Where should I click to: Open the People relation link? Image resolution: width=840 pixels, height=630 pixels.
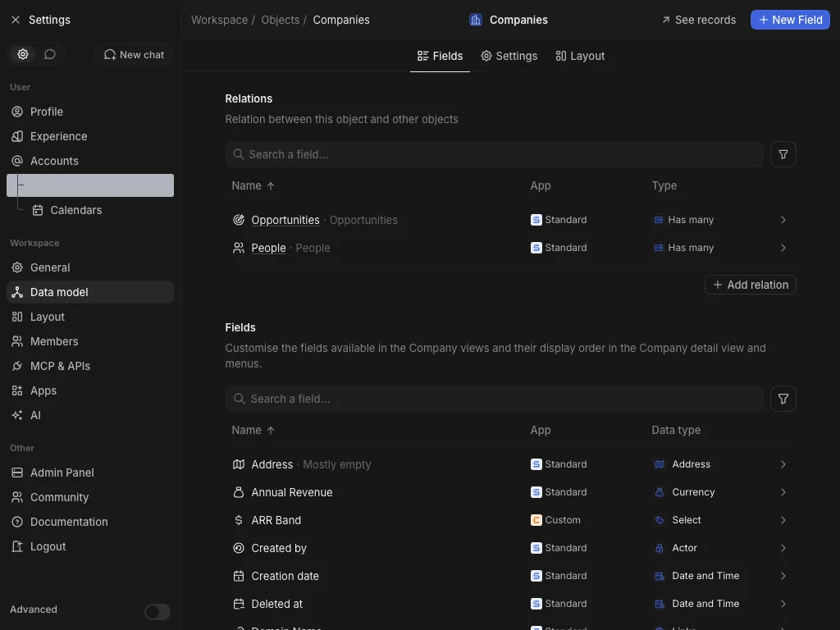pos(268,248)
